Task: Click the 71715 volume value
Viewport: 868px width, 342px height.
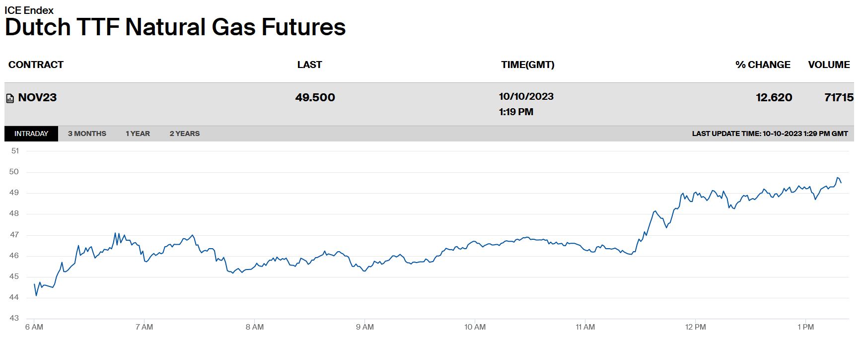Action: click(839, 97)
